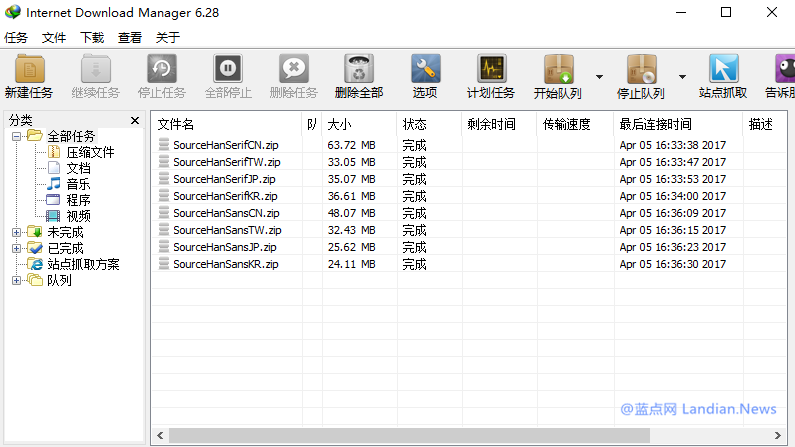Screen dimensions: 795x447
Task: Click the 63.72 MB size cell
Action: 351,145
